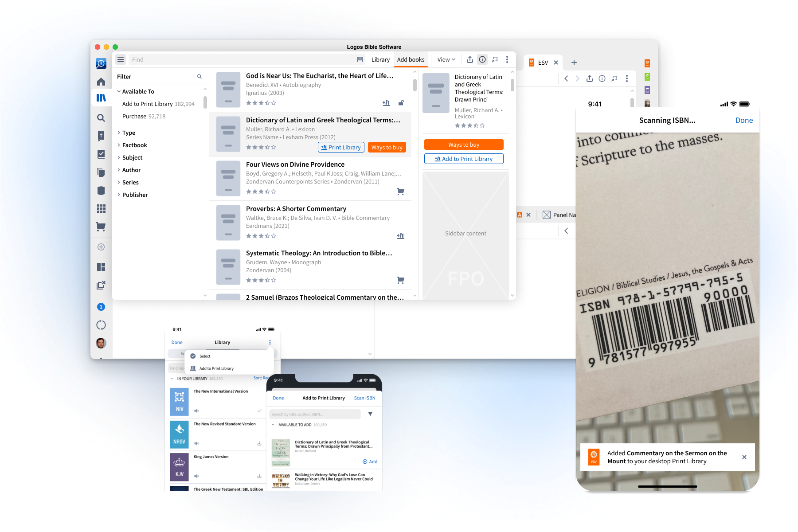Tap Add beside the Dictionary of Latin and Greek
798x532 pixels.
click(x=370, y=462)
